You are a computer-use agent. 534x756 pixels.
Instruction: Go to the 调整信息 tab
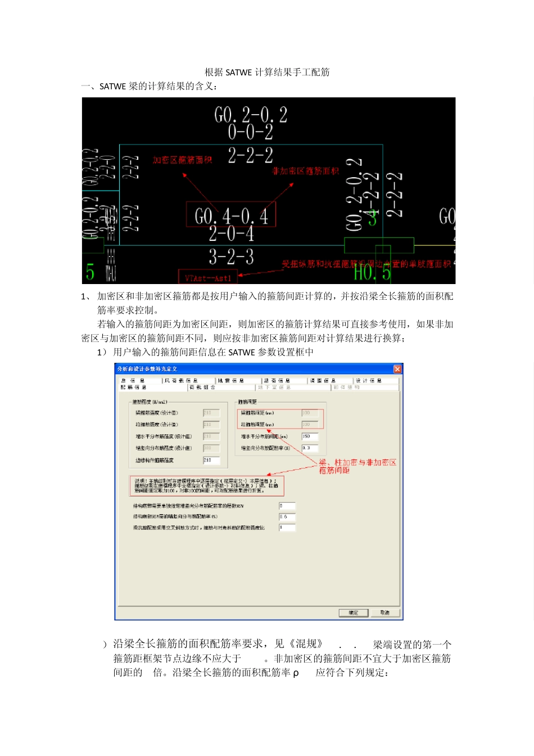pyautogui.click(x=331, y=380)
